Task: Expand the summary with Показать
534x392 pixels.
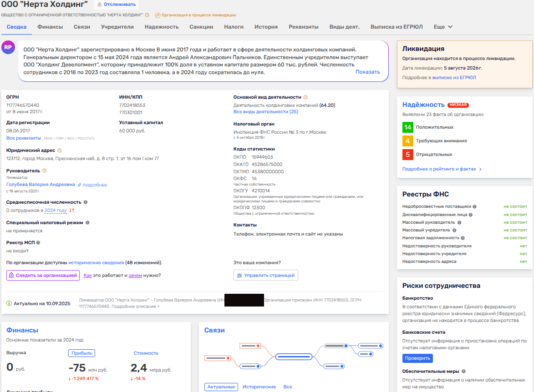Action: [367, 72]
